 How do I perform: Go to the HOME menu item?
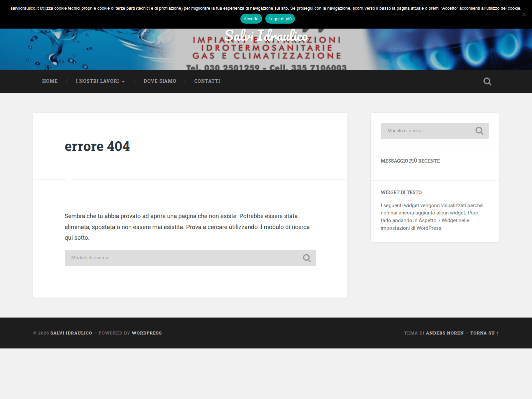coord(50,81)
